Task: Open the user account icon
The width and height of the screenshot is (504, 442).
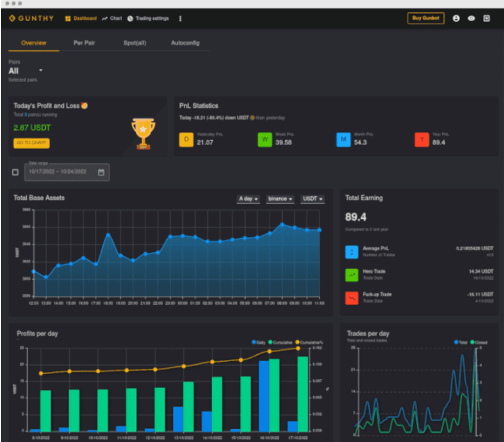Action: [x=456, y=18]
